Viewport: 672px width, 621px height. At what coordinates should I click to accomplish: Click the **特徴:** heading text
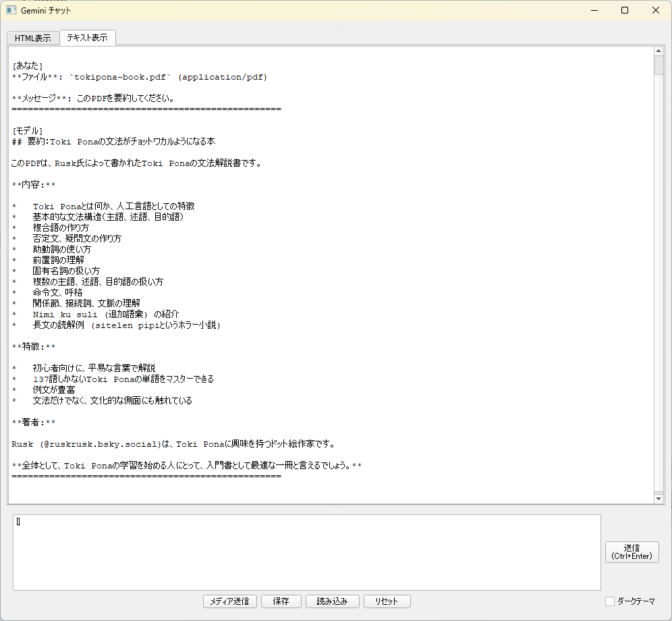(x=34, y=346)
